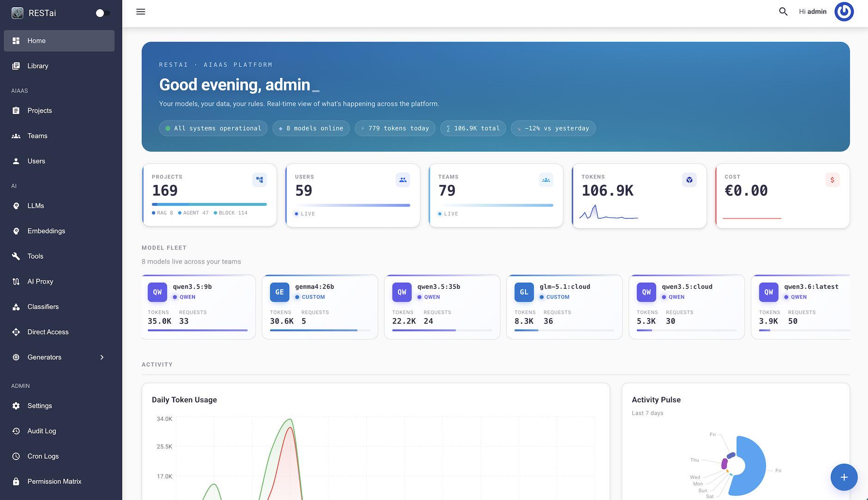Click the All systems operational chip
Screen dimensions: 868x500
(213, 128)
